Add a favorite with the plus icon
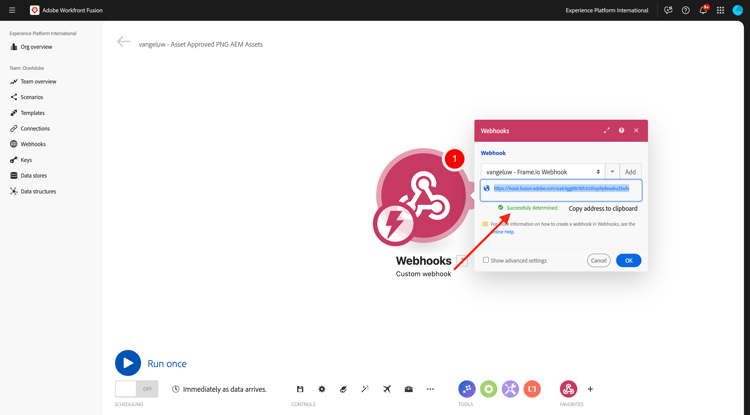Screen dimensions: 750x415 pos(590,389)
